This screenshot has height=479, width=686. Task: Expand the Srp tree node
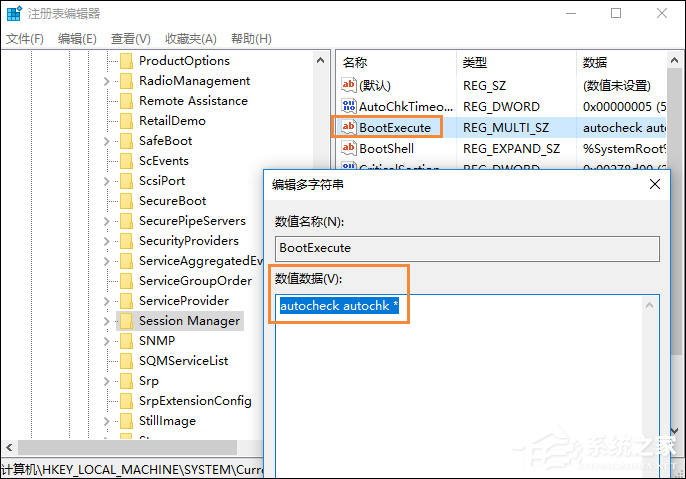click(106, 381)
